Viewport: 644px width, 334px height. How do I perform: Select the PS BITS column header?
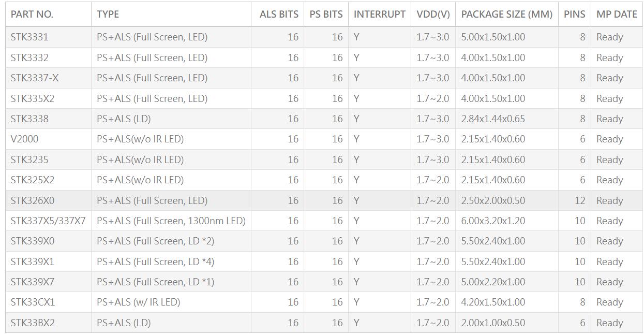[326, 14]
